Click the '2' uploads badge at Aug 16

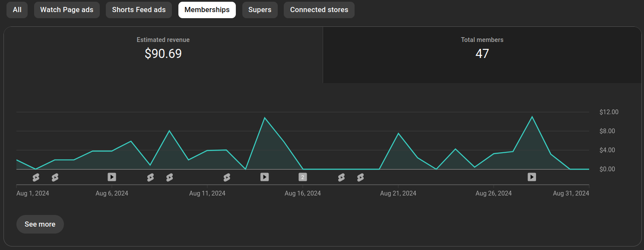point(303,177)
